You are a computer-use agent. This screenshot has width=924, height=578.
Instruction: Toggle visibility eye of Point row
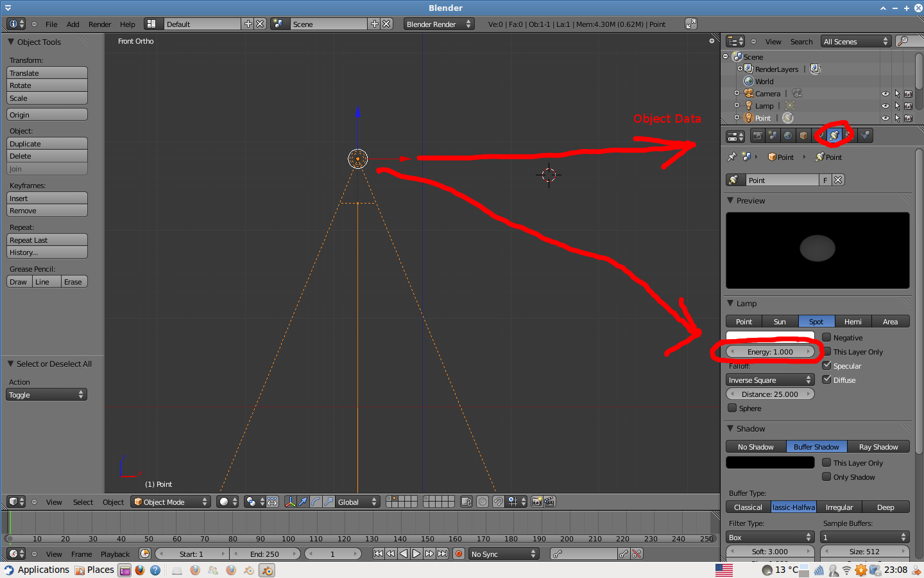pos(886,118)
